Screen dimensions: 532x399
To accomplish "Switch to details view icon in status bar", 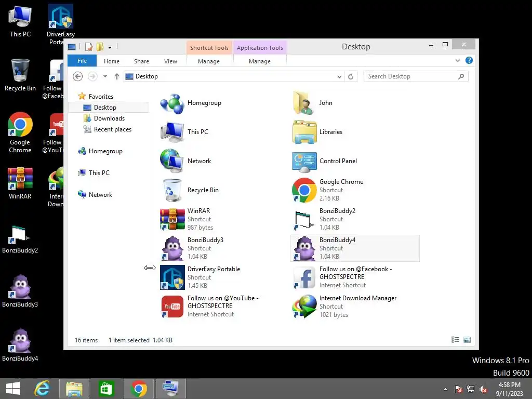I will (455, 340).
